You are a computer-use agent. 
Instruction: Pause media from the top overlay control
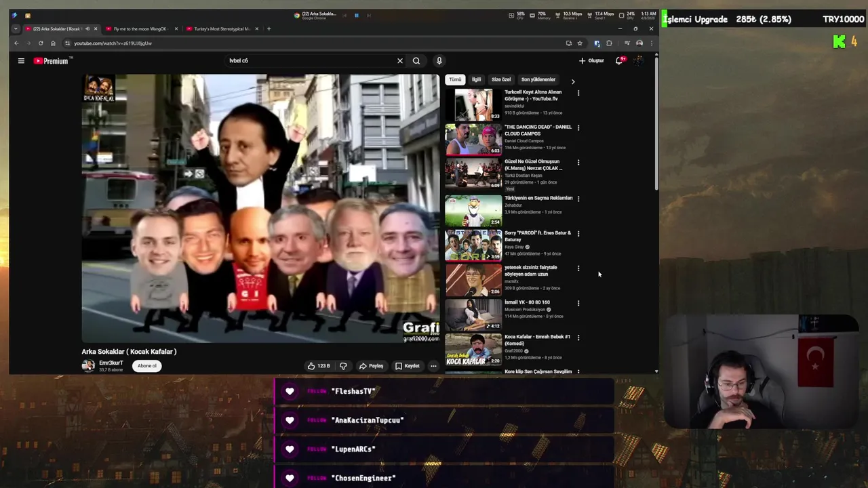[x=356, y=15]
